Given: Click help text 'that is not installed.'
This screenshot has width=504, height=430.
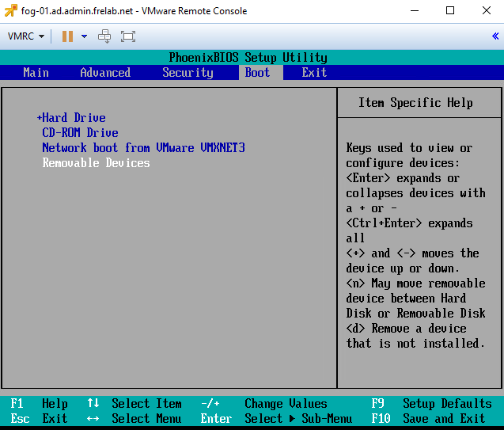Looking at the screenshot, I should (415, 343).
